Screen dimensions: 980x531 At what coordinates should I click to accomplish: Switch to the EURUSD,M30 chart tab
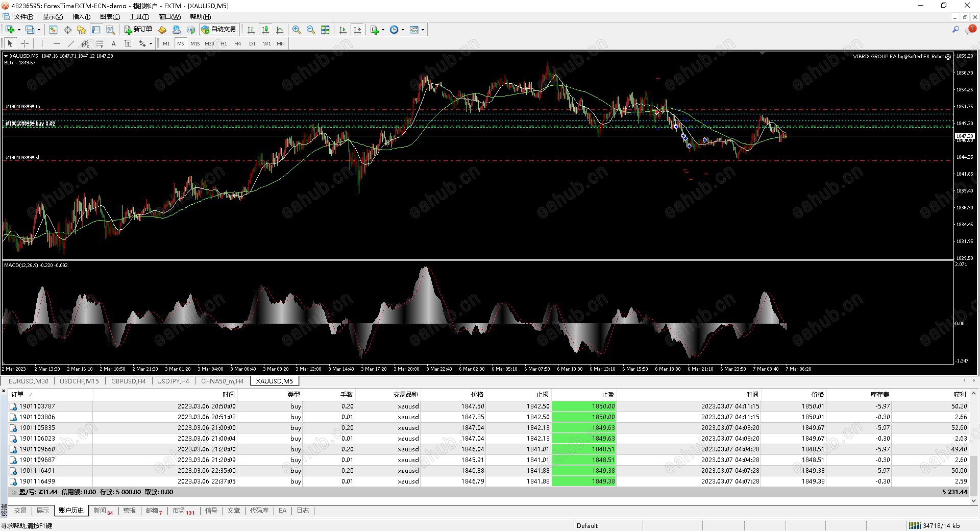point(29,381)
